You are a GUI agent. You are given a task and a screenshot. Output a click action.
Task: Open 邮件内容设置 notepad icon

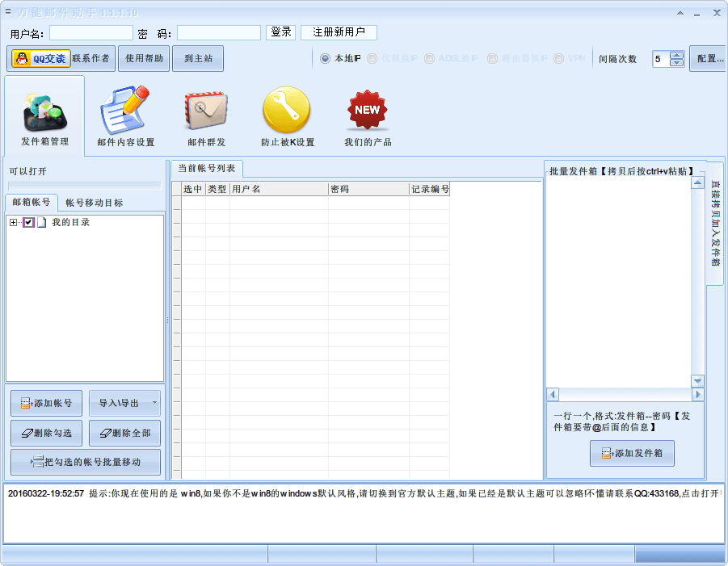[x=125, y=111]
